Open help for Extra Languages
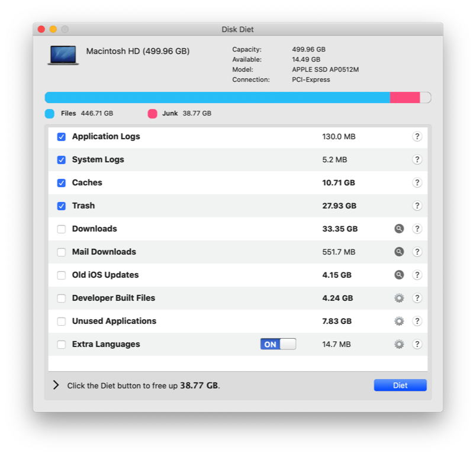Viewport: 476px width, 456px height. [x=417, y=344]
